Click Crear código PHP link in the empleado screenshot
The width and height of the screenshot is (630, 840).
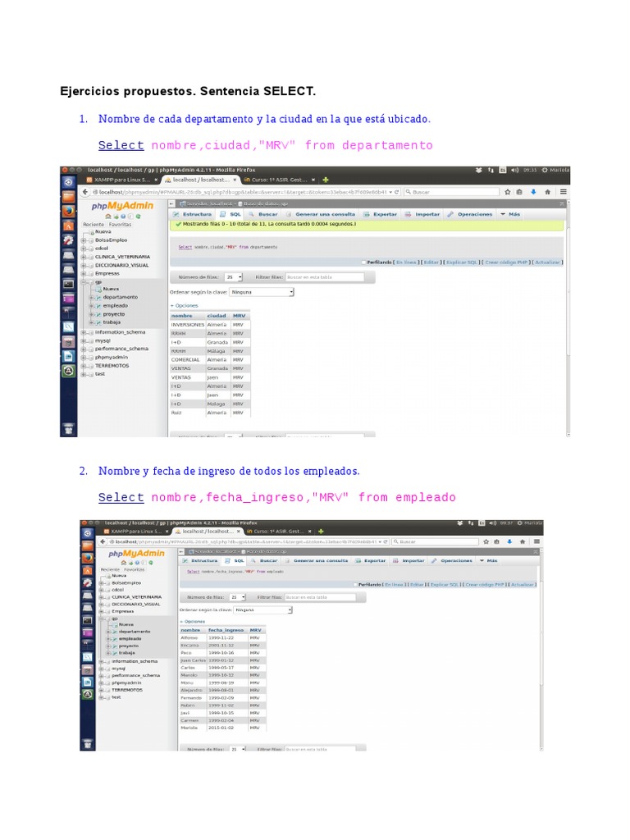coord(484,584)
